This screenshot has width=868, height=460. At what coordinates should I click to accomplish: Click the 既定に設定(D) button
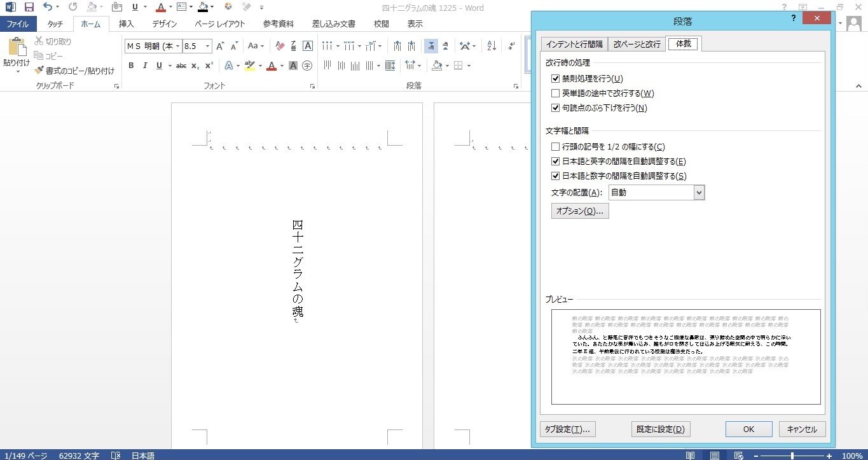[x=661, y=429]
